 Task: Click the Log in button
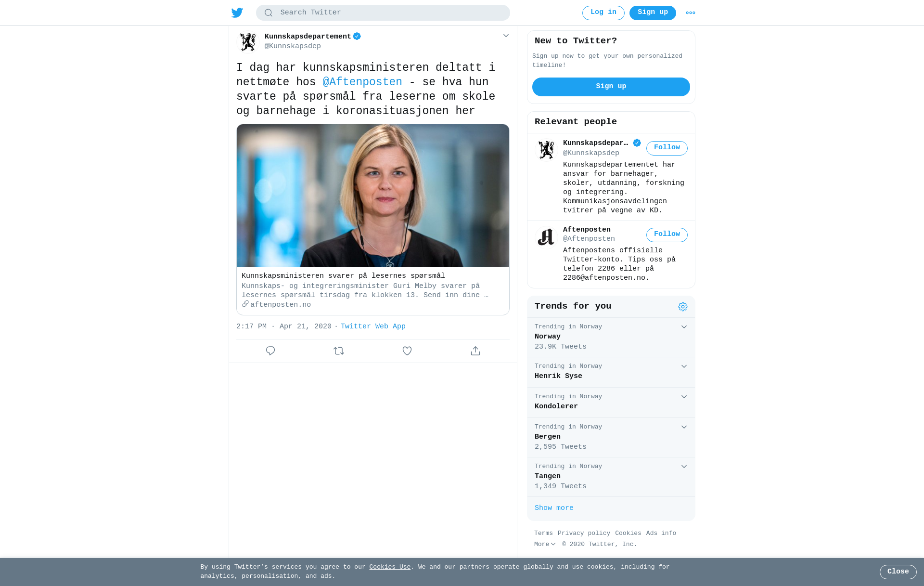point(603,13)
